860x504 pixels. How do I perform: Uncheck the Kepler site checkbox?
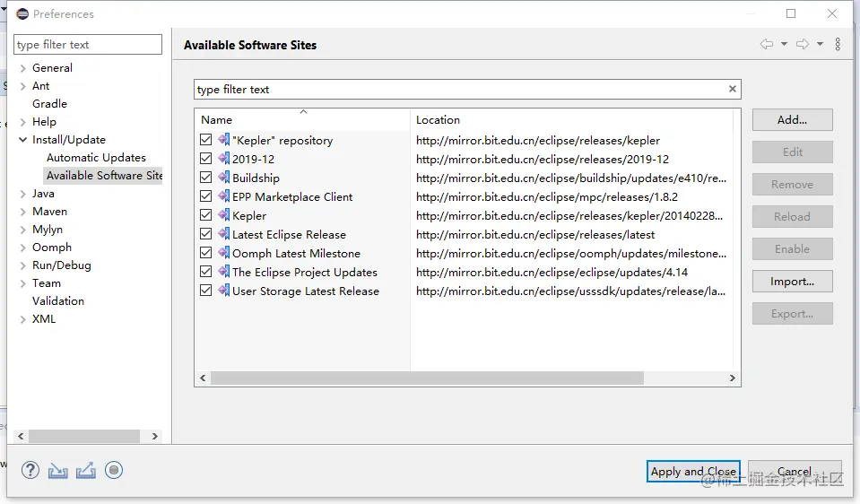pos(205,214)
